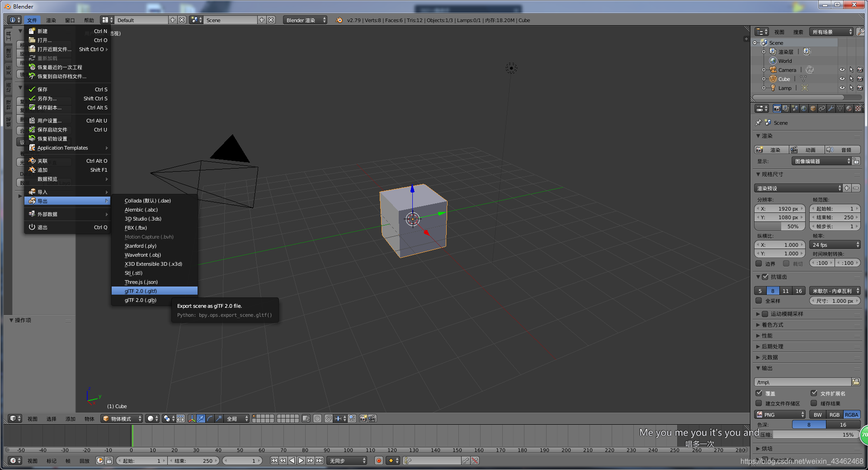The height and width of the screenshot is (470, 868).
Task: Toggle the 3D manipulator axis icon
Action: click(x=192, y=418)
